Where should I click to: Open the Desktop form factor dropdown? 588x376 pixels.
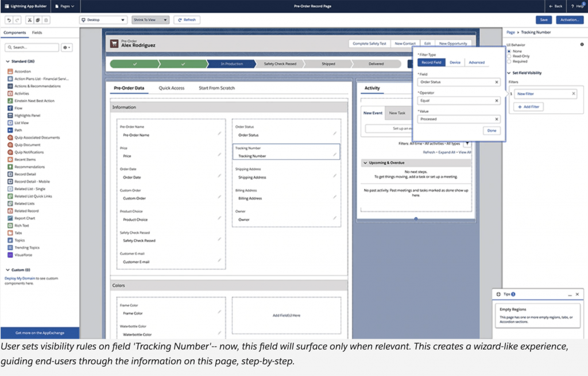(103, 20)
